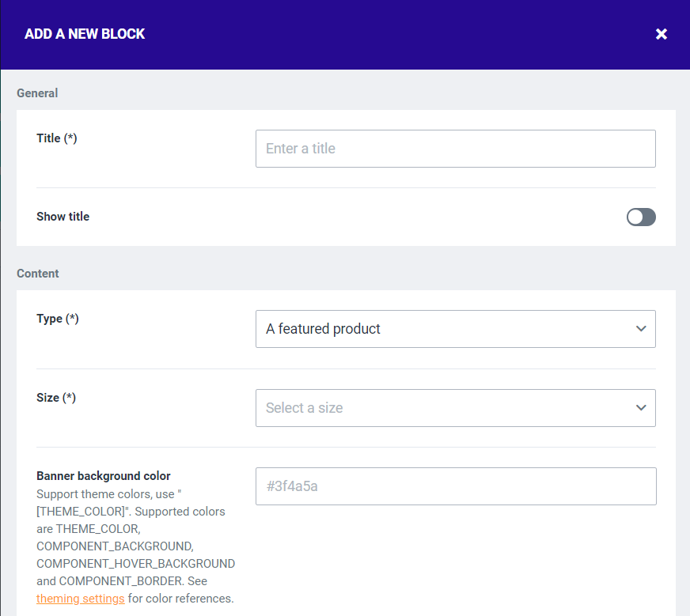Click the chevron arrow in the Type field

[641, 329]
